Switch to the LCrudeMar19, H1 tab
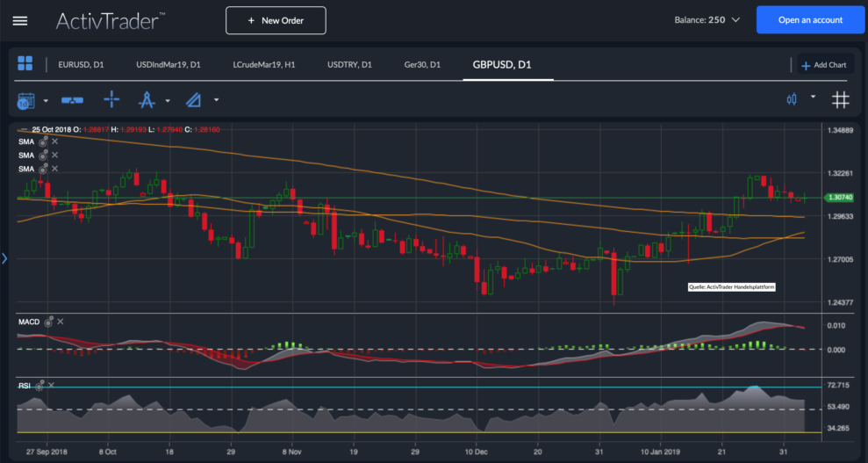Viewport: 868px width, 463px height. point(264,64)
